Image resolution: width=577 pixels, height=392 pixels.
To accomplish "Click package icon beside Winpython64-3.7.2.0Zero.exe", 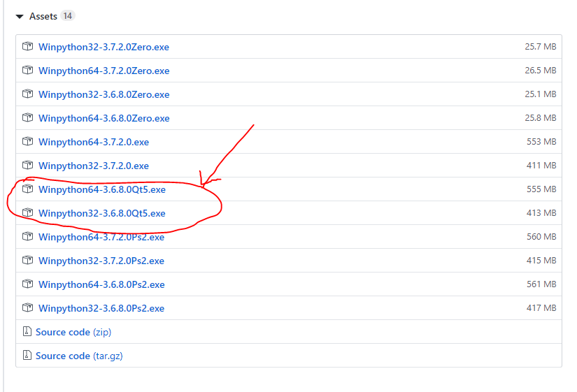I will coord(27,70).
